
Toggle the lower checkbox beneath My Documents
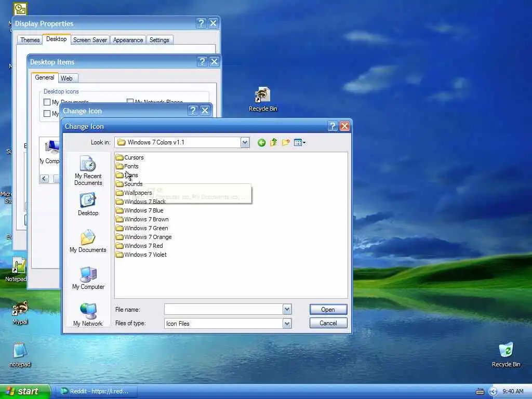(47, 113)
